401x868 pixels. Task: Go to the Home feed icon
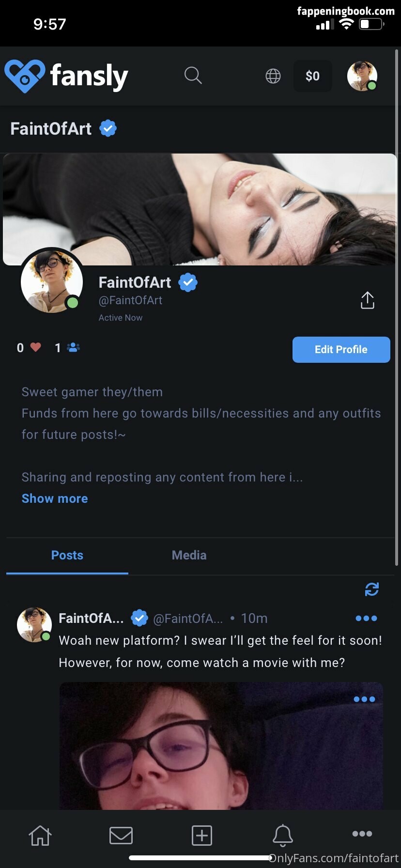40,836
